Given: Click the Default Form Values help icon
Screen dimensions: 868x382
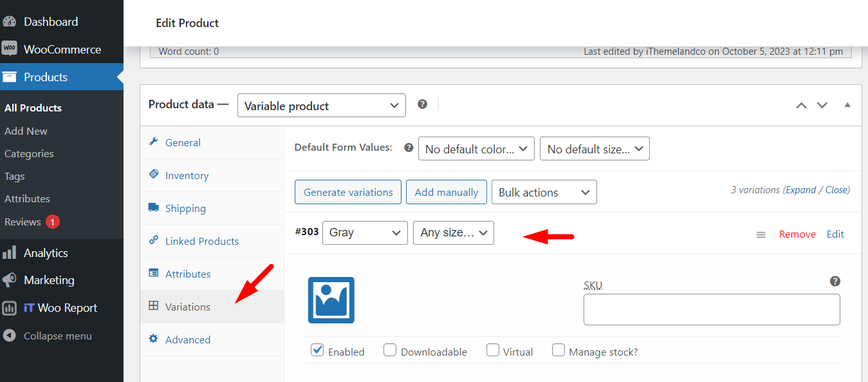Looking at the screenshot, I should click(409, 148).
